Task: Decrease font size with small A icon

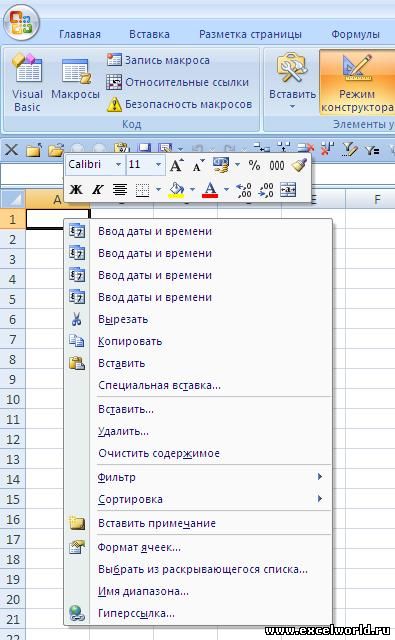Action: click(198, 165)
